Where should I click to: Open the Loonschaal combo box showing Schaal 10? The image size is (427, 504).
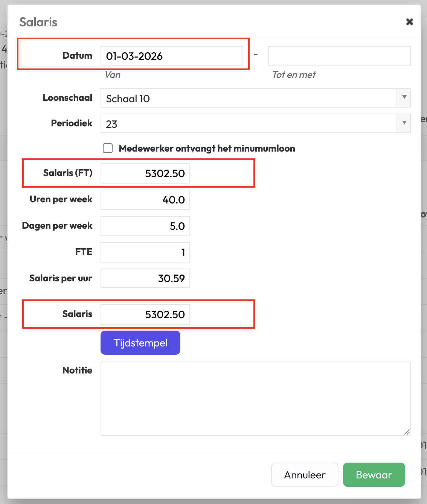pos(249,98)
